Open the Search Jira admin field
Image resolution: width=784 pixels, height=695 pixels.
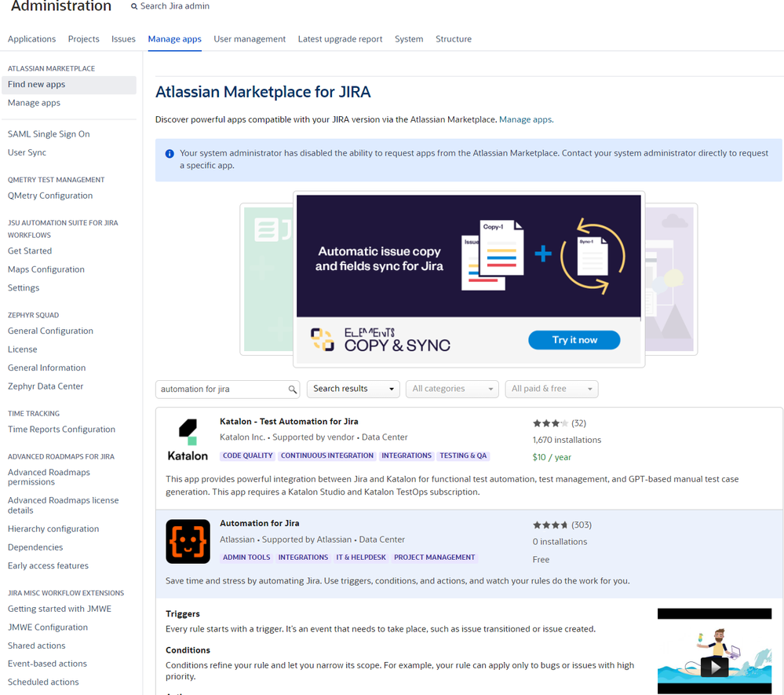click(x=170, y=5)
